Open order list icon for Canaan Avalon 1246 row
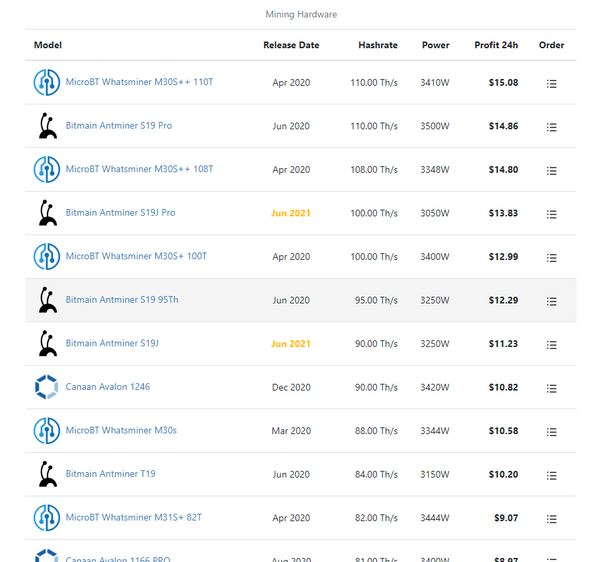The width and height of the screenshot is (600, 562). click(551, 389)
